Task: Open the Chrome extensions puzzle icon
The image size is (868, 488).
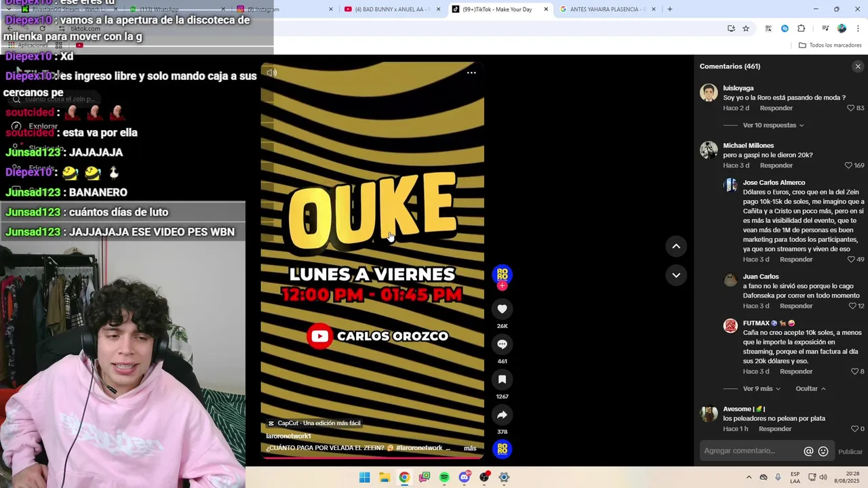Action: (x=802, y=28)
